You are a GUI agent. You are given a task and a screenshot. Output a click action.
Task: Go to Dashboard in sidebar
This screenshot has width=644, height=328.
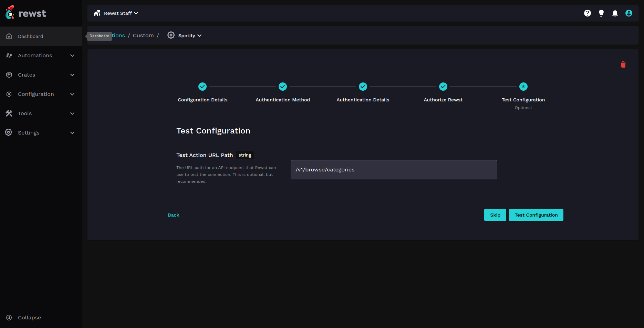coord(30,36)
